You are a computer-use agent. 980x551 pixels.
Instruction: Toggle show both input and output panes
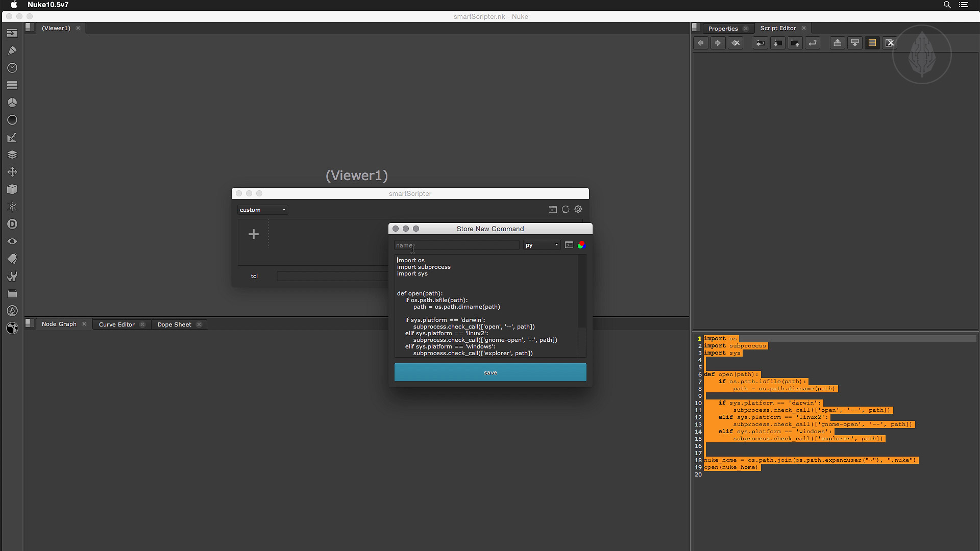pos(872,43)
